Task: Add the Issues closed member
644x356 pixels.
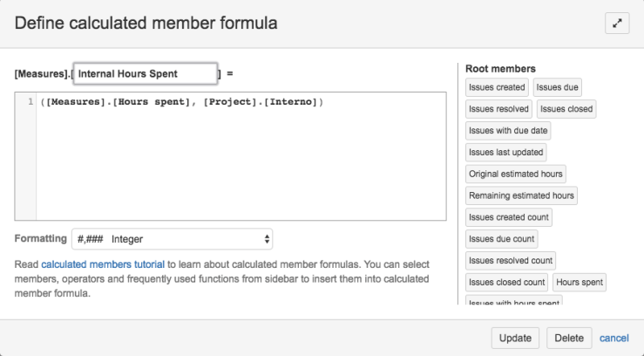Action: (566, 109)
